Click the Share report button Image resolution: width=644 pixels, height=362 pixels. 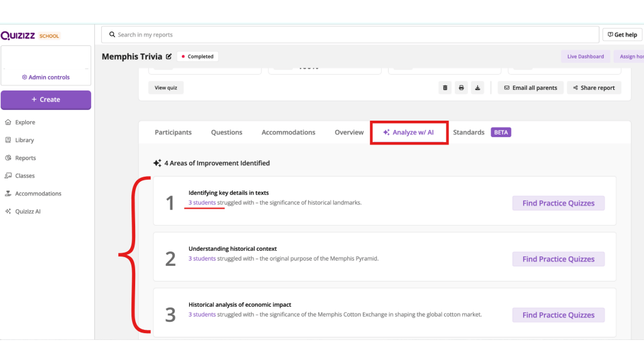tap(594, 88)
